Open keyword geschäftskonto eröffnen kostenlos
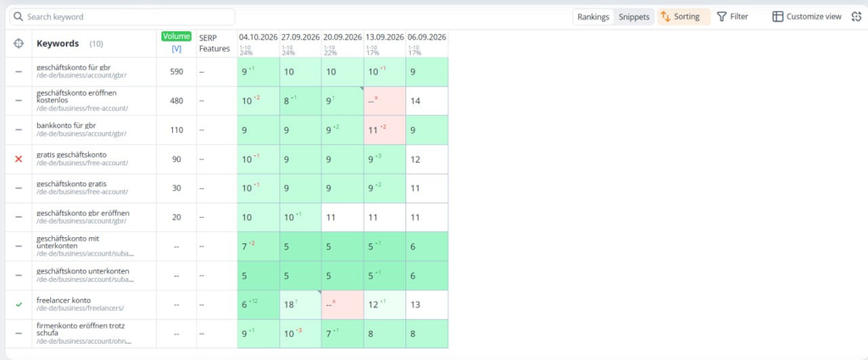Viewport: 868px width, 360px height. click(x=76, y=97)
